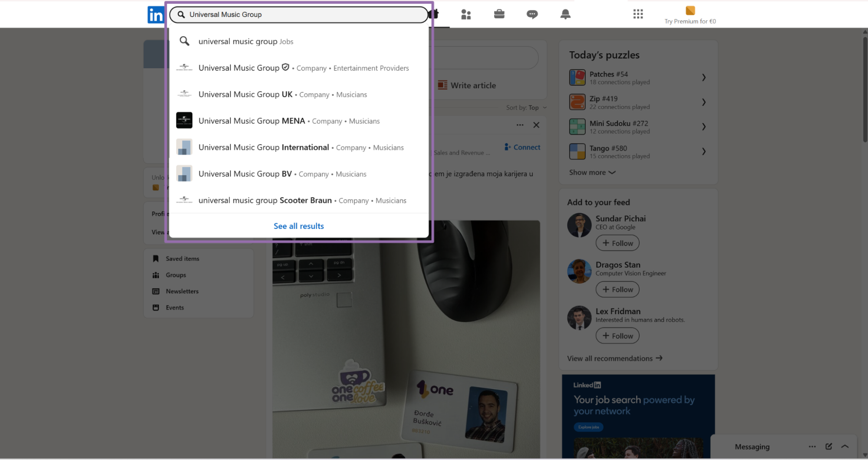Select Universal Music Group International suggestion

[x=299, y=147]
